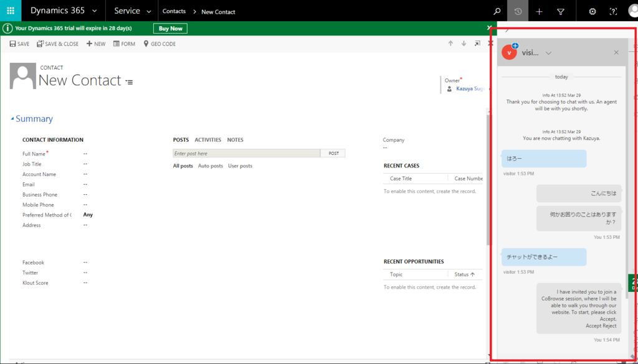Screen dimensions: 638x364
Task: Click the Enter post here field
Action: (247, 154)
